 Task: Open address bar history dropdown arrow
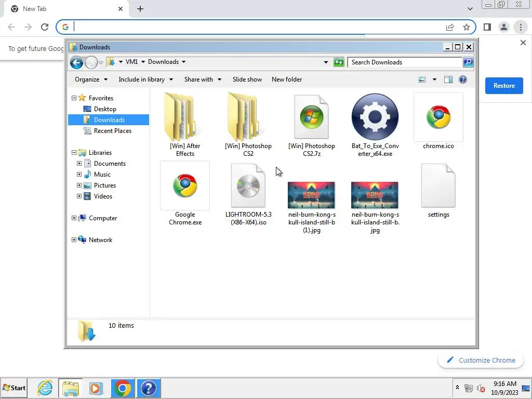click(326, 62)
